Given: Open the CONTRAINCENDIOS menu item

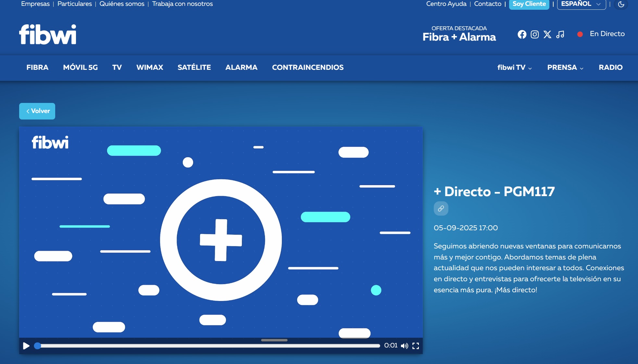Looking at the screenshot, I should point(308,68).
